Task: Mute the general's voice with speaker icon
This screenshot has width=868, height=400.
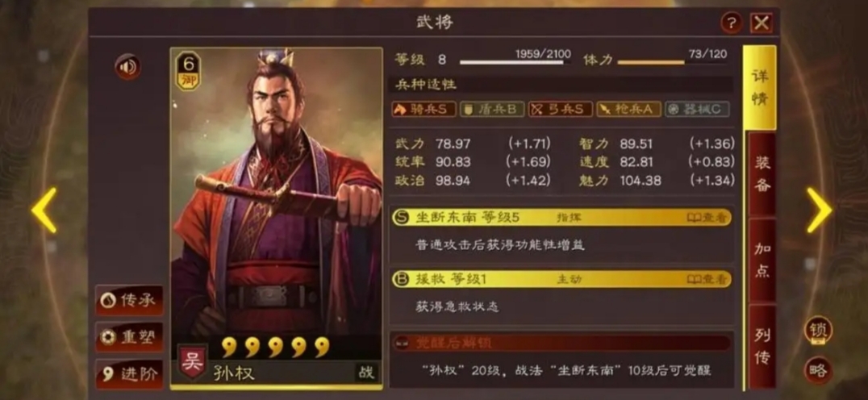Action: tap(127, 67)
